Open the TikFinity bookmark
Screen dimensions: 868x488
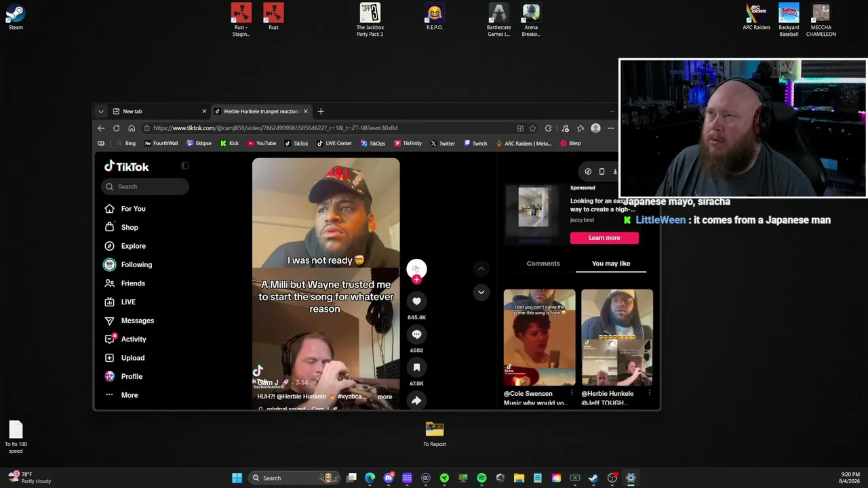point(408,144)
